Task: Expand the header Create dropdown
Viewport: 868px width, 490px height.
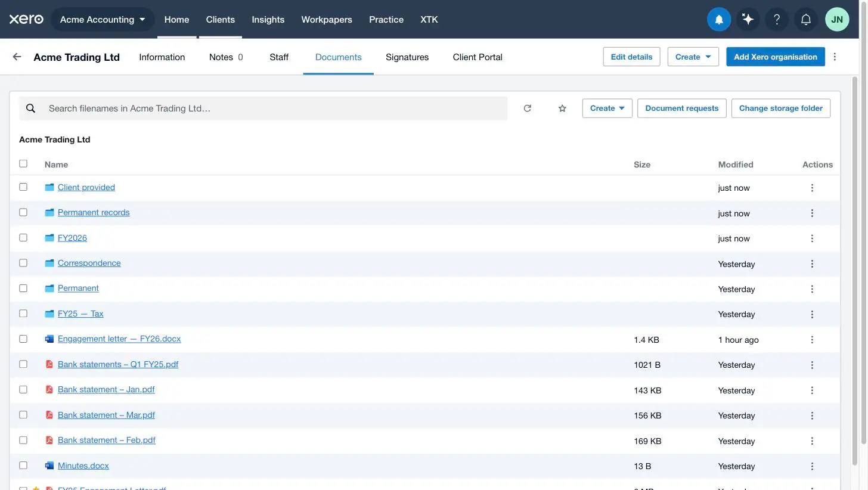Action: click(693, 57)
